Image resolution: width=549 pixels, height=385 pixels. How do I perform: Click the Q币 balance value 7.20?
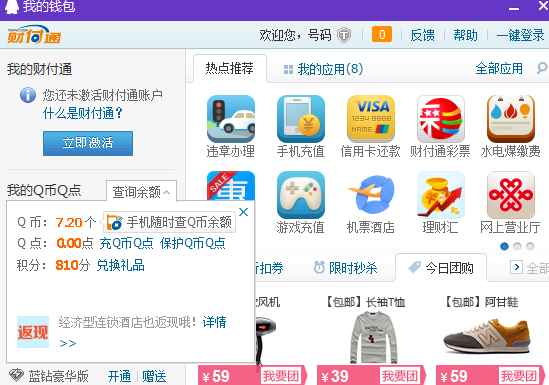69,222
